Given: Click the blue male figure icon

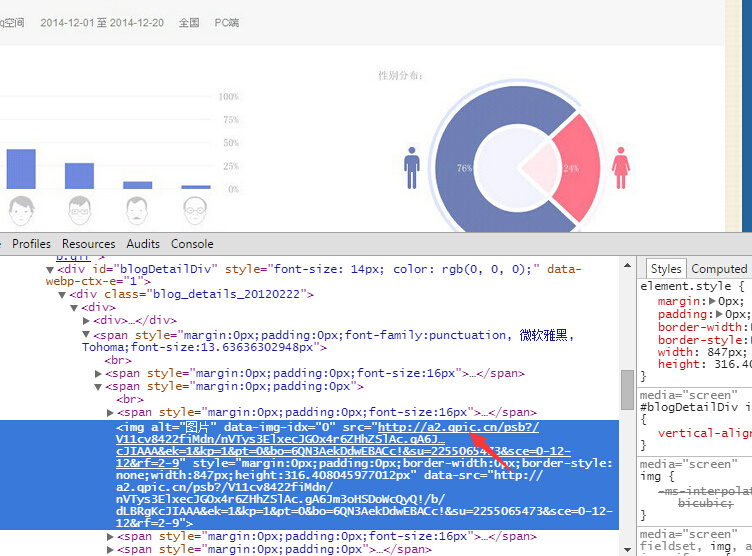Looking at the screenshot, I should pos(412,168).
